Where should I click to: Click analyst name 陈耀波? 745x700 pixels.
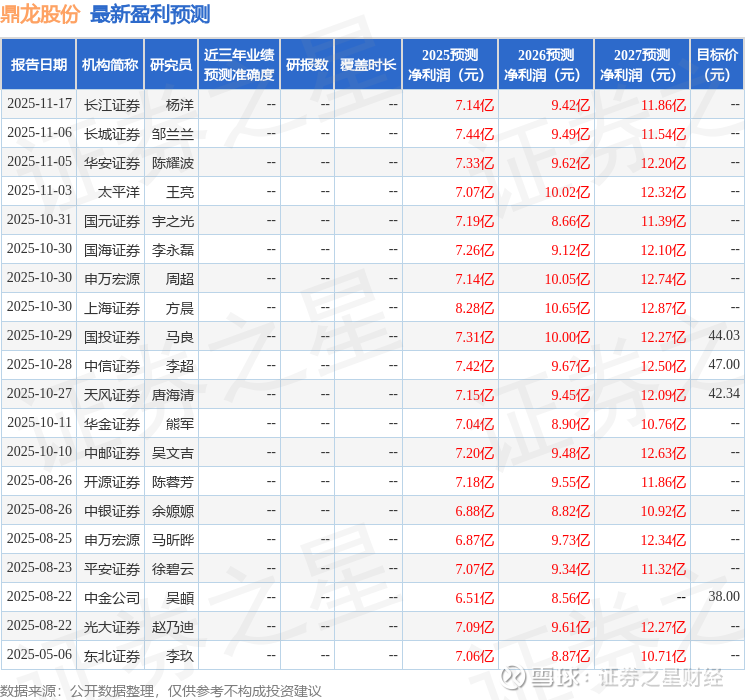click(x=173, y=163)
